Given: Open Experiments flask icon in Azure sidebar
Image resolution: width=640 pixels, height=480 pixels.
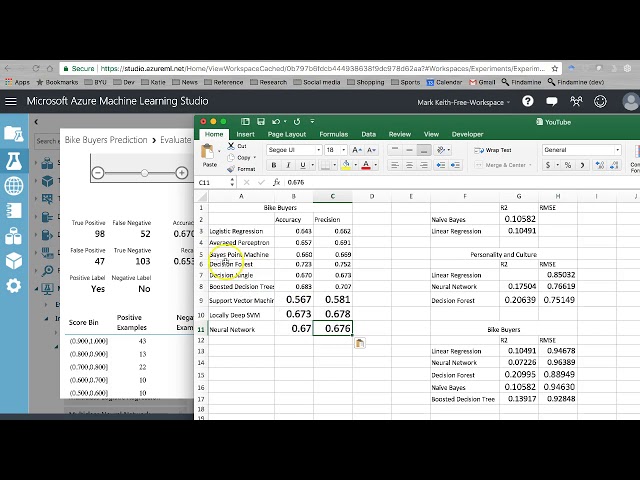Looking at the screenshot, I should [x=13, y=161].
